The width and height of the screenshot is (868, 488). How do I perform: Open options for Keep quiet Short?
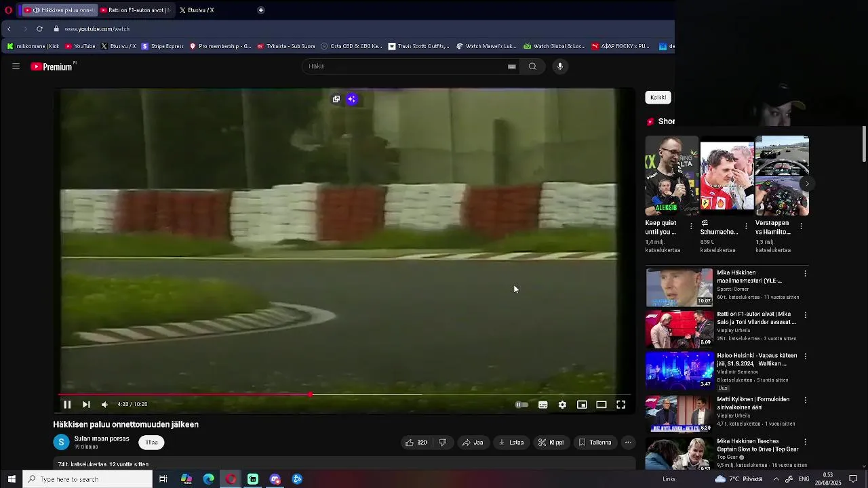pos(691,226)
